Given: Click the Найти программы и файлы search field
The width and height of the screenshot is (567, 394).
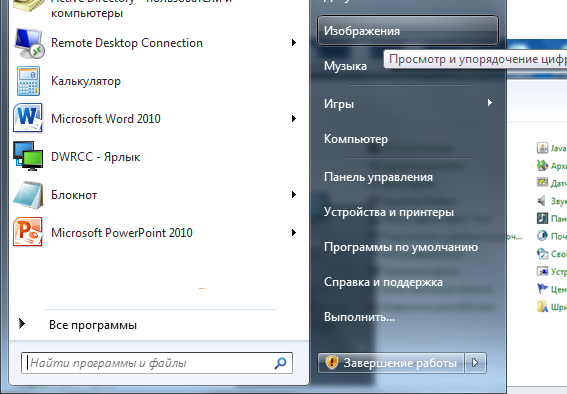Looking at the screenshot, I should tap(157, 363).
